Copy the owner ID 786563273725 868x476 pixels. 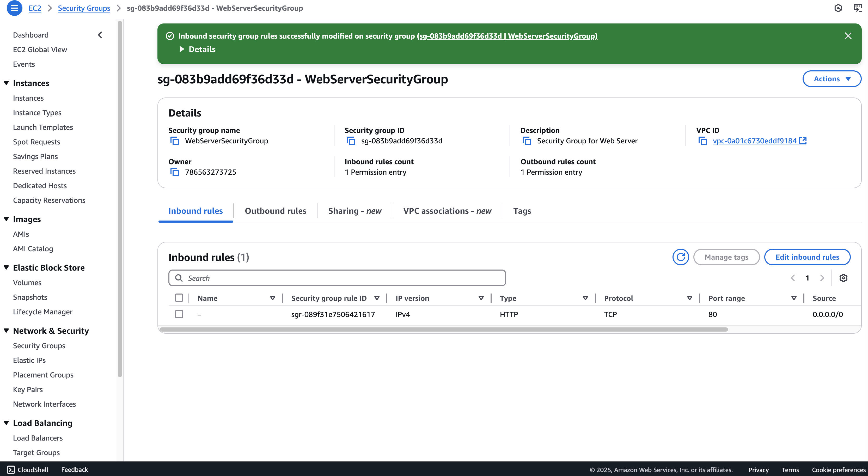click(x=175, y=172)
